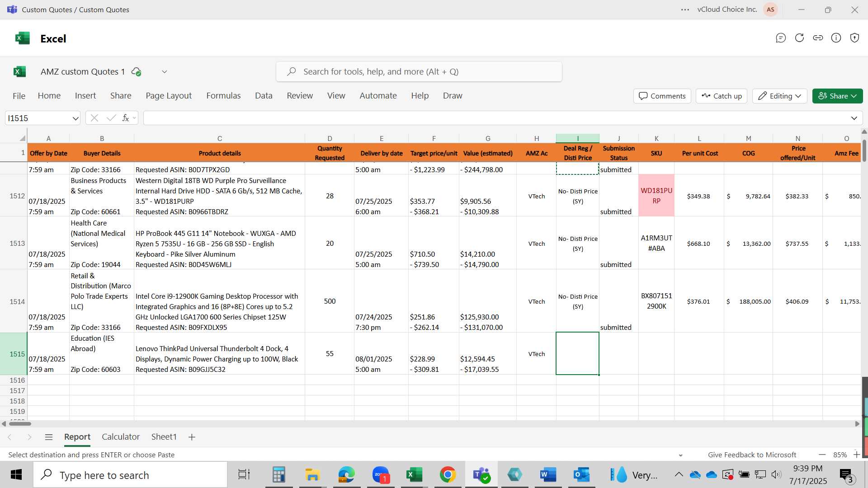The width and height of the screenshot is (868, 488).
Task: Click the vertical scrollbar thumb
Action: (864, 150)
